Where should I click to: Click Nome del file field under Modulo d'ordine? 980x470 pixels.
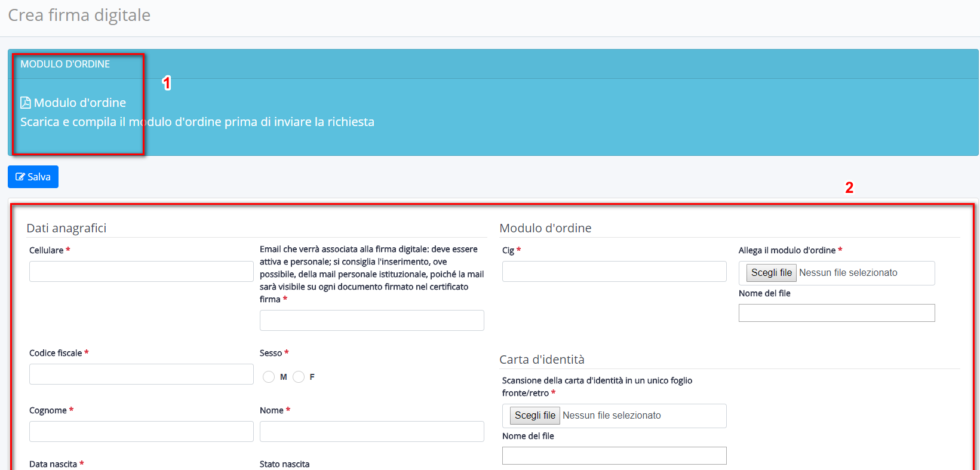[836, 313]
